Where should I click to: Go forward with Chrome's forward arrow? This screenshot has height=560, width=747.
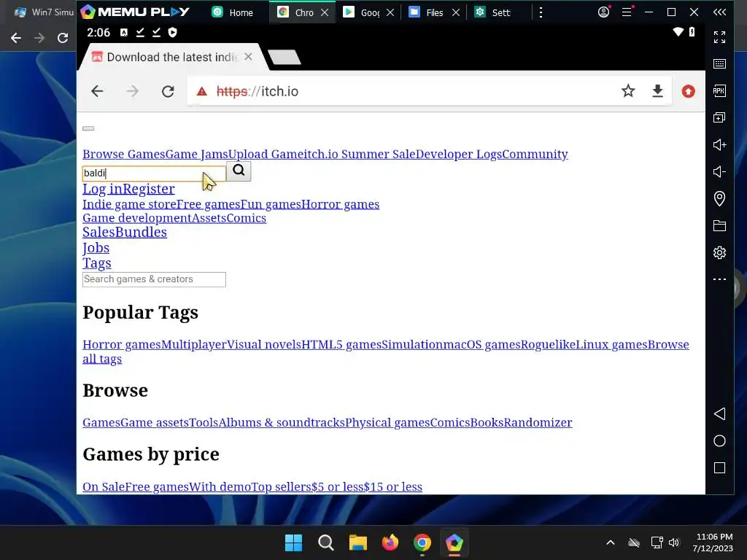[133, 91]
